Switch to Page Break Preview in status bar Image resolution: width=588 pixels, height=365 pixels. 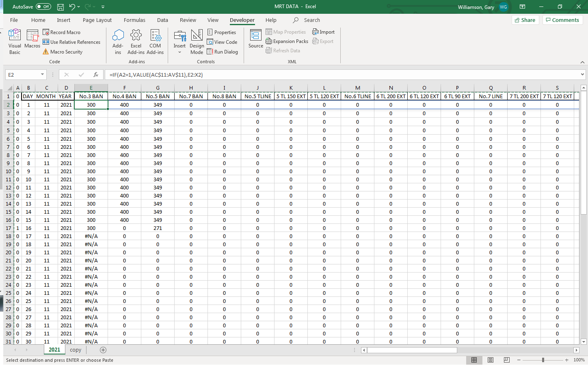[x=506, y=360]
